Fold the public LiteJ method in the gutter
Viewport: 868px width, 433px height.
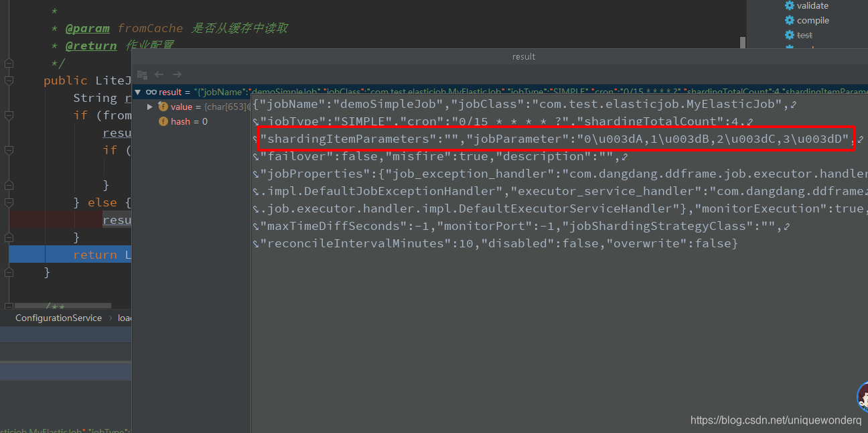point(9,80)
